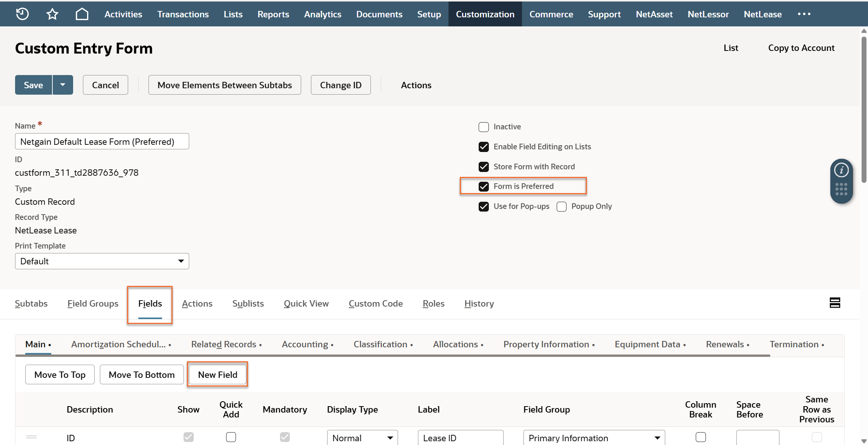Open the Recent Records history icon

click(22, 14)
